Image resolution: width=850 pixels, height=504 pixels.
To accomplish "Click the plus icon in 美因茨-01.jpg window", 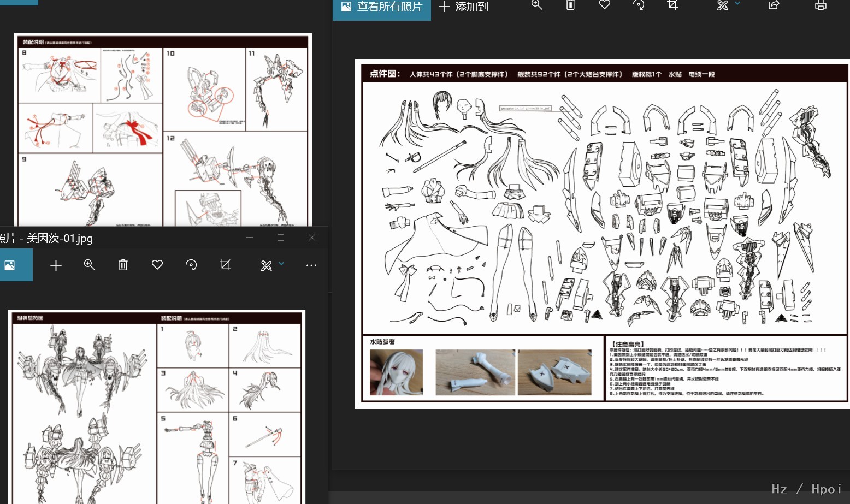I will (56, 265).
